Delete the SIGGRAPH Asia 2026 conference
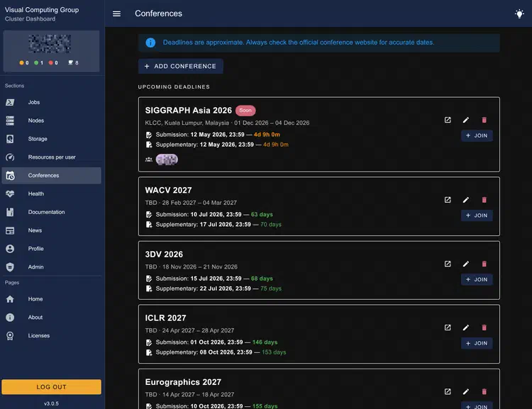The width and height of the screenshot is (532, 409). click(484, 120)
